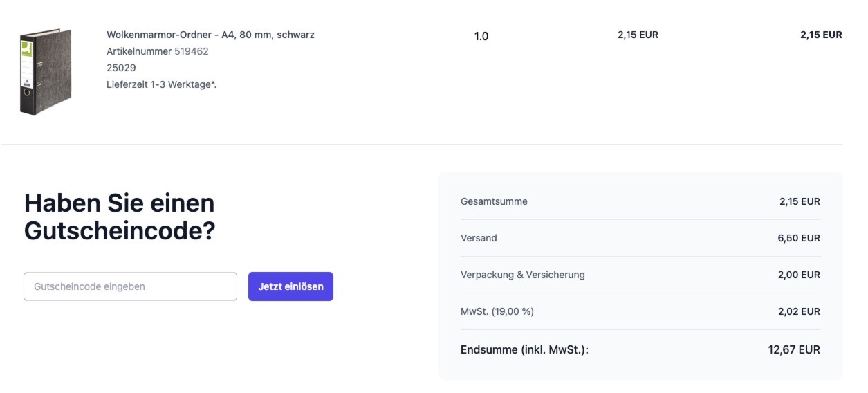Click the final total 12,67 EUR
The image size is (868, 393).
[794, 349]
